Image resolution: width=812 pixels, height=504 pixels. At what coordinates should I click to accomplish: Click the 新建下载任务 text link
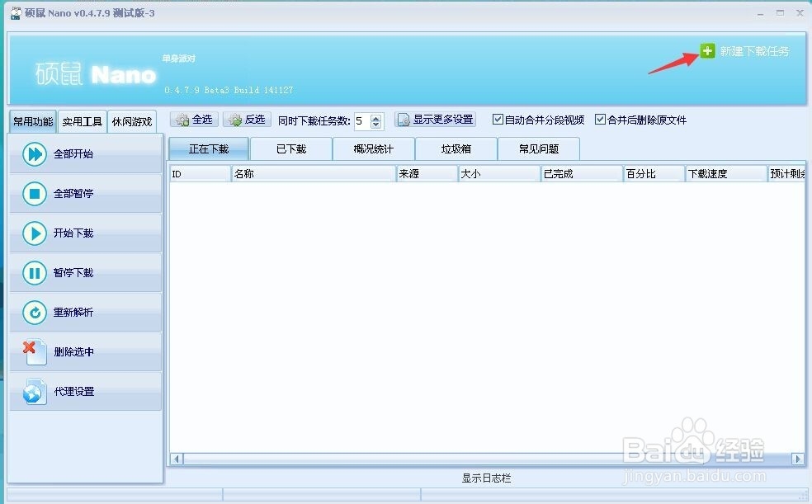pyautogui.click(x=754, y=51)
